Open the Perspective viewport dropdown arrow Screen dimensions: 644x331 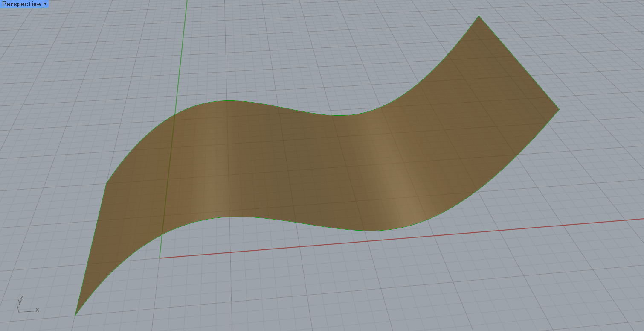tap(45, 4)
